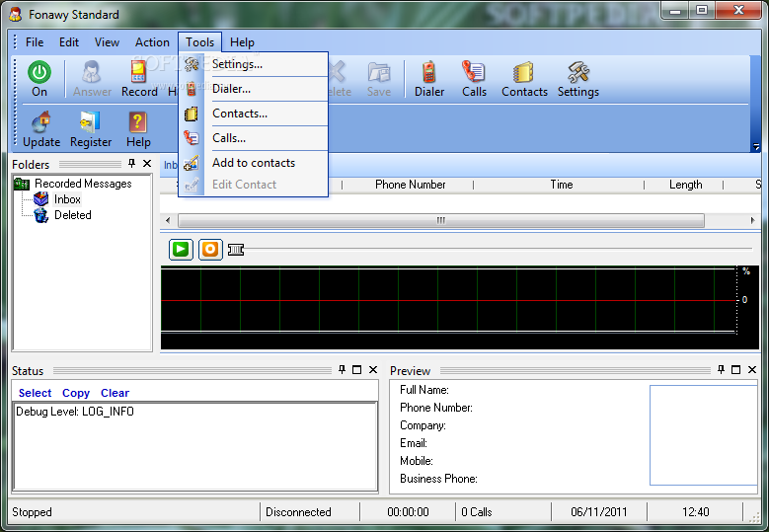This screenshot has width=769, height=532.
Task: Open the View menu
Action: coord(107,42)
